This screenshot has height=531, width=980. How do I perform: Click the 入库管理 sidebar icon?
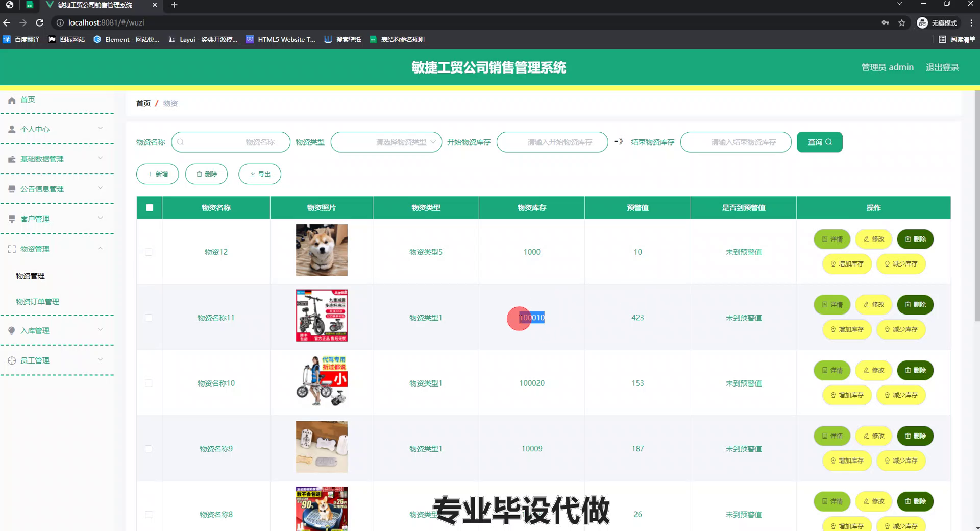(12, 331)
